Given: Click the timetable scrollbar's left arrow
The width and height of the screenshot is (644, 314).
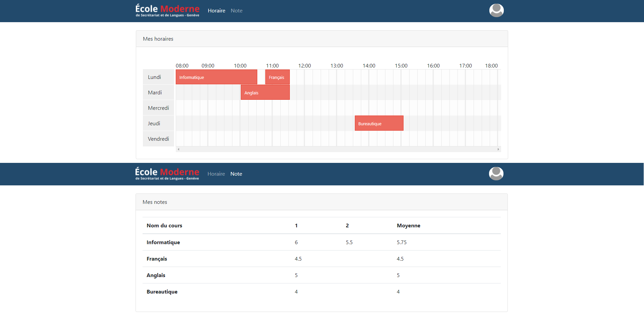Looking at the screenshot, I should pyautogui.click(x=178, y=149).
